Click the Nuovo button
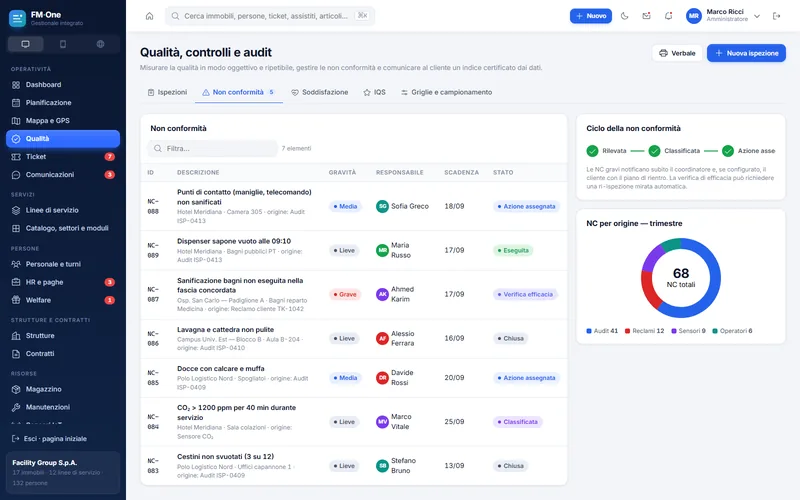Image resolution: width=800 pixels, height=500 pixels. pyautogui.click(x=591, y=16)
